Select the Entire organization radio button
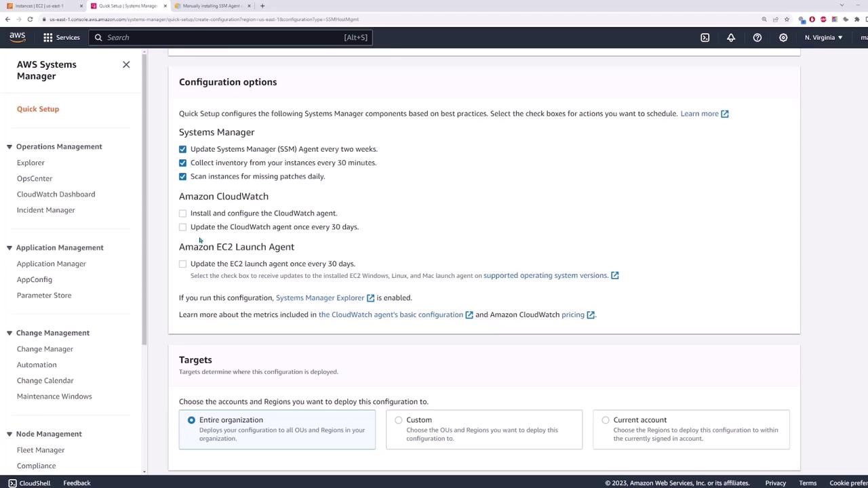Viewport: 868px width, 488px height. point(191,420)
